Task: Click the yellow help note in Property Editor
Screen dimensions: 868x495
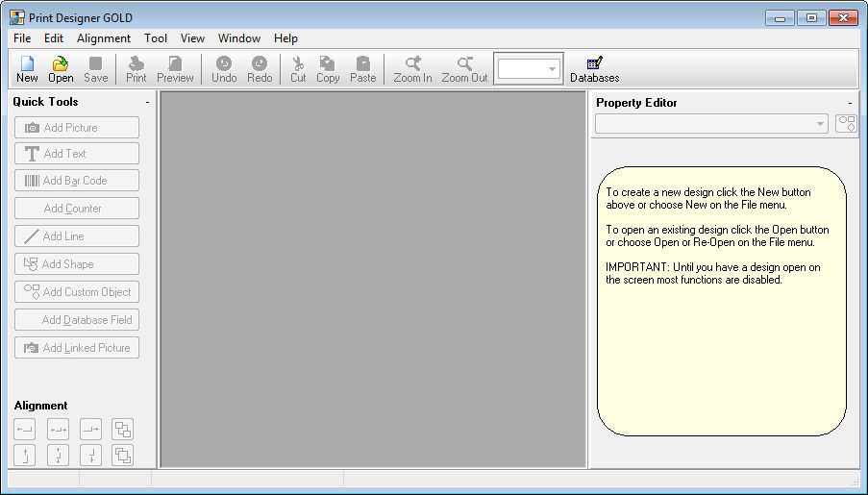Action: [x=721, y=301]
